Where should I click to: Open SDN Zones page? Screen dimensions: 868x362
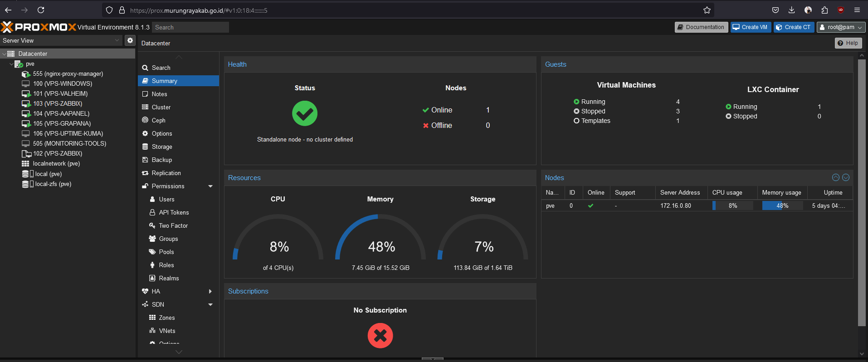click(x=178, y=318)
